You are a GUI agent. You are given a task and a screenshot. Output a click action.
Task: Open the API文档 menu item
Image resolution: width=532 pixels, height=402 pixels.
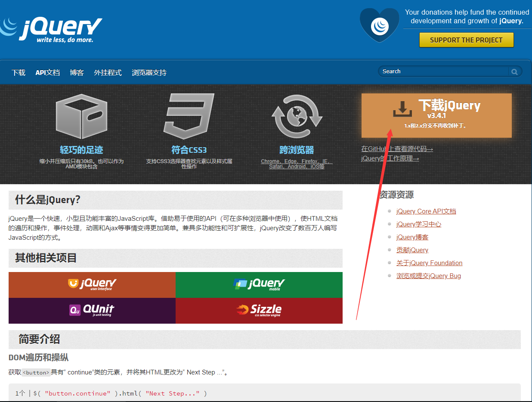pos(47,73)
